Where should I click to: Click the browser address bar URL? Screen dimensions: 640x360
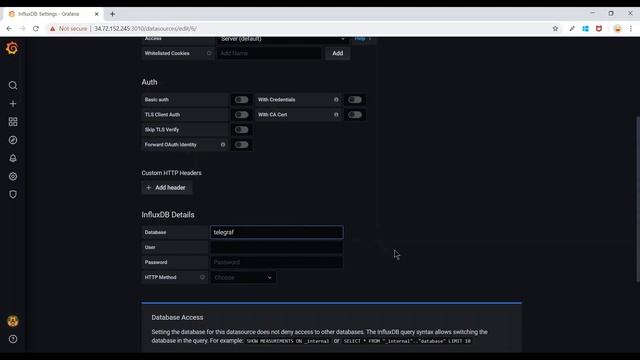145,29
